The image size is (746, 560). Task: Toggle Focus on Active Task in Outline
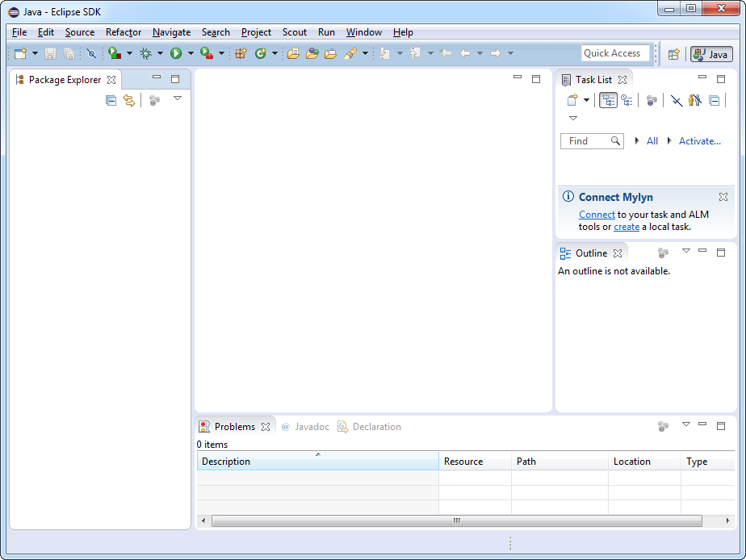(663, 253)
